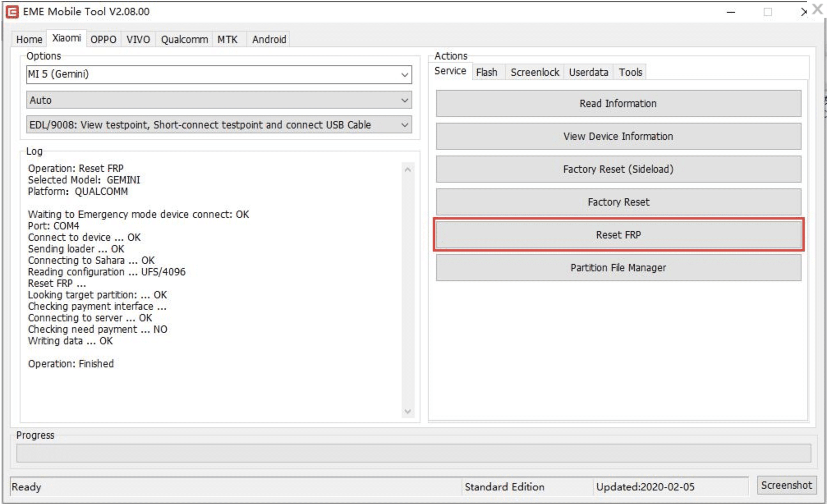Image resolution: width=827 pixels, height=504 pixels.
Task: Open the Tools actions tab
Action: click(630, 72)
